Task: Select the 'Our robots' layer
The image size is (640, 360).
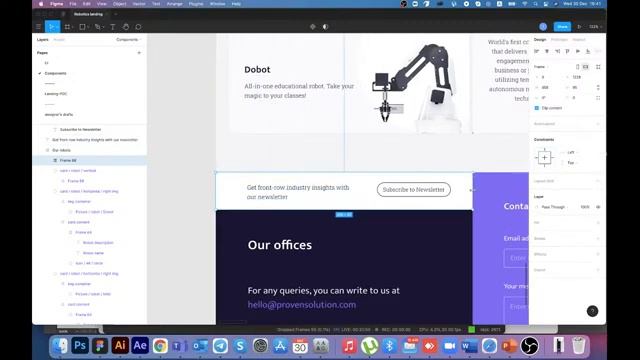Action: [x=61, y=150]
